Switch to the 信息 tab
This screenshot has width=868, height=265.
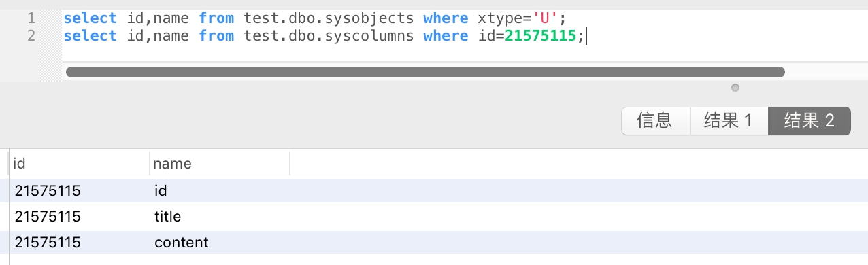click(x=656, y=121)
